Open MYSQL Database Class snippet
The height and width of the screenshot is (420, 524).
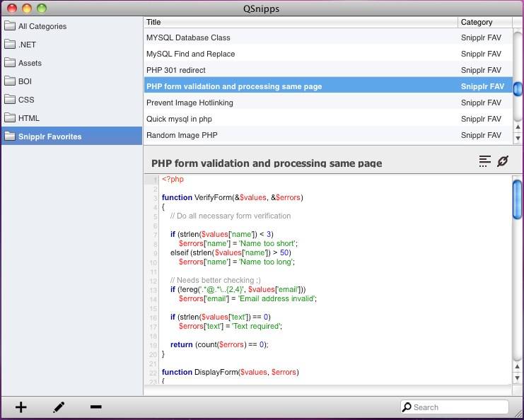328,37
